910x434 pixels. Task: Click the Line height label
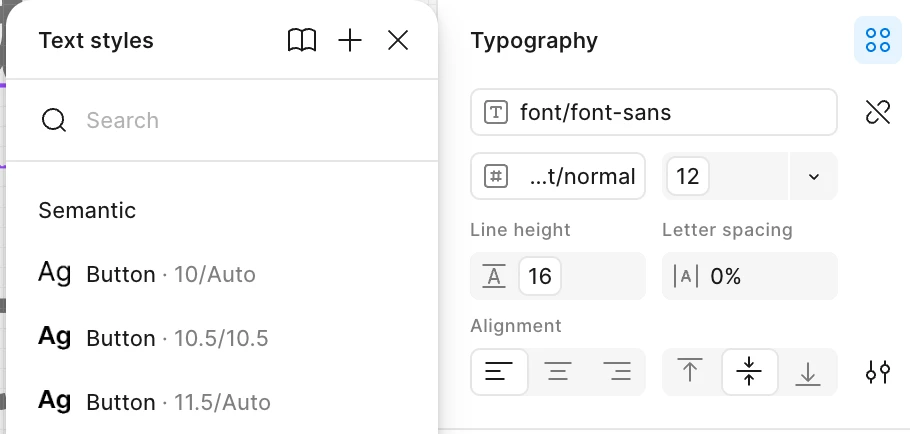(521, 230)
